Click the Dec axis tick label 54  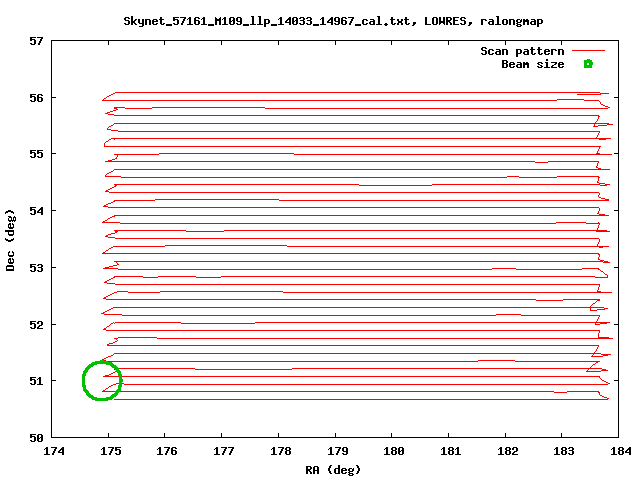pos(36,211)
